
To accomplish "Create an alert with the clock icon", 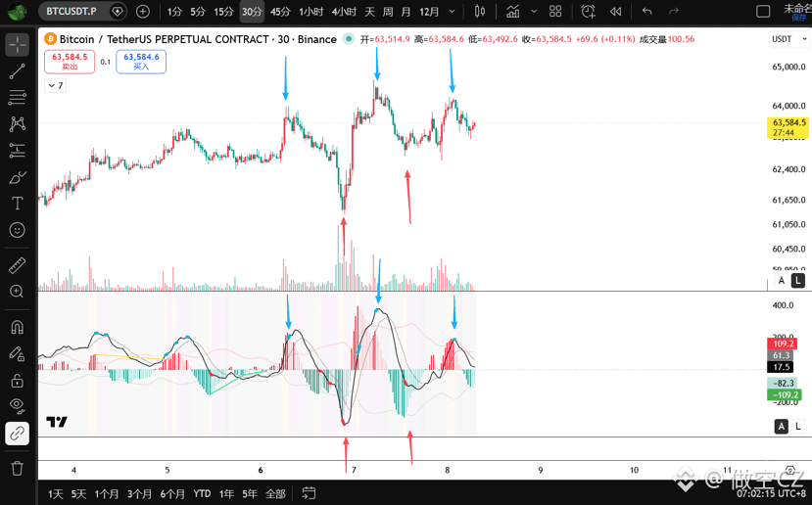I will [589, 12].
